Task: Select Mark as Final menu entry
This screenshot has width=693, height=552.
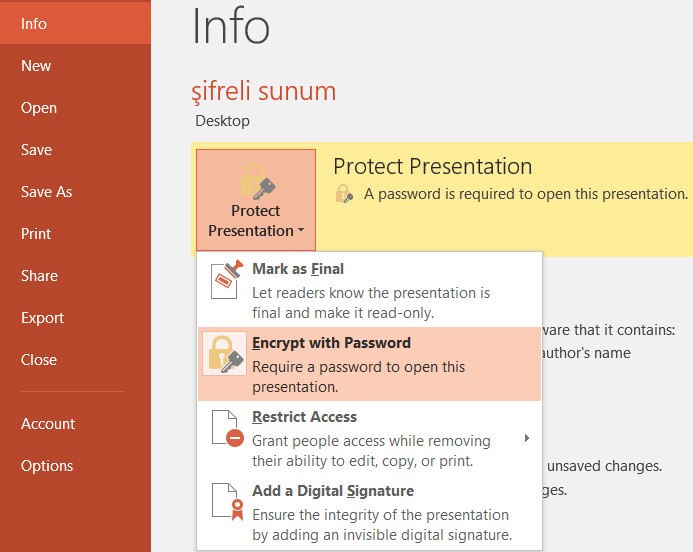Action: pyautogui.click(x=369, y=290)
